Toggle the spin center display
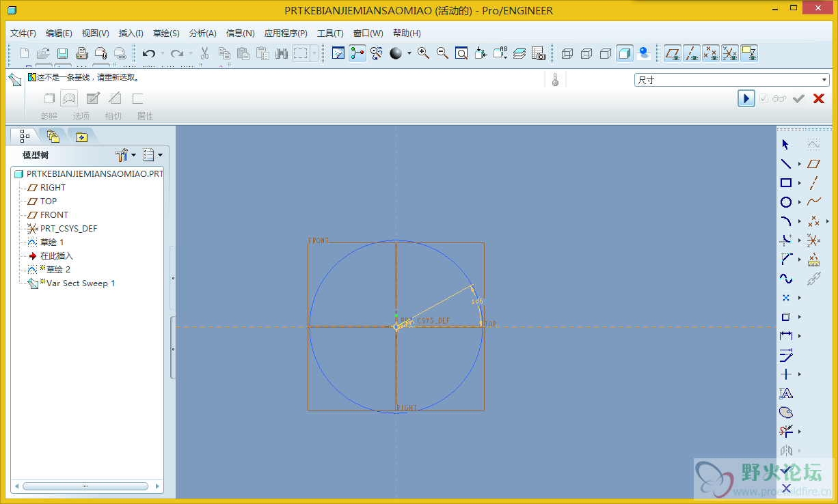The image size is (838, 504). tap(357, 53)
